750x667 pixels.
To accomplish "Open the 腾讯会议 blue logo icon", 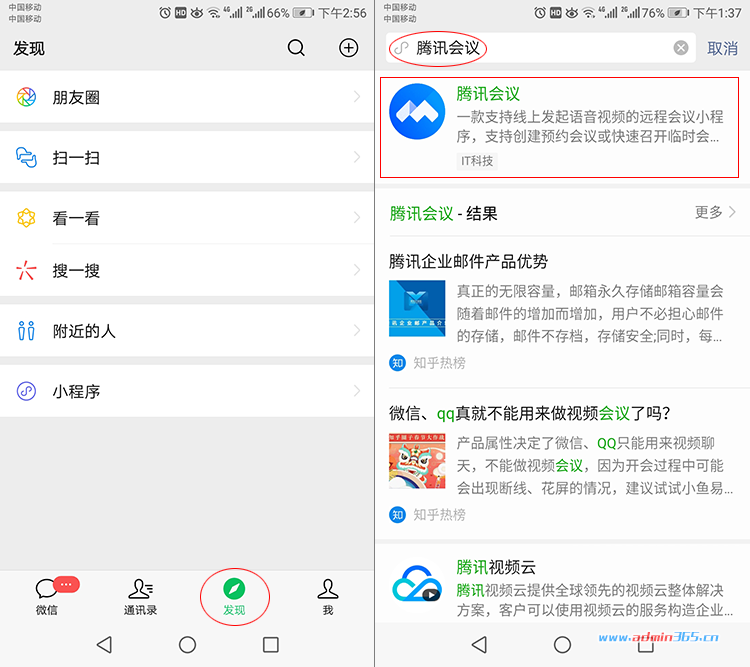I will [x=417, y=111].
